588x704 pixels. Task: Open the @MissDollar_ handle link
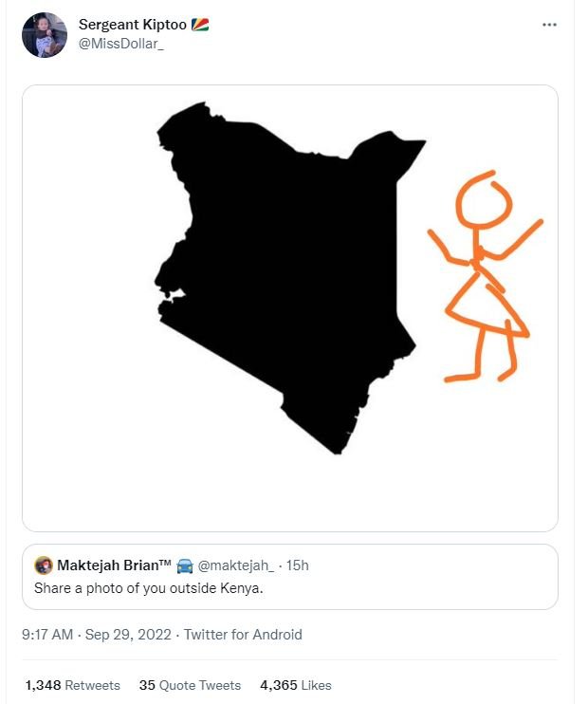pyautogui.click(x=120, y=45)
